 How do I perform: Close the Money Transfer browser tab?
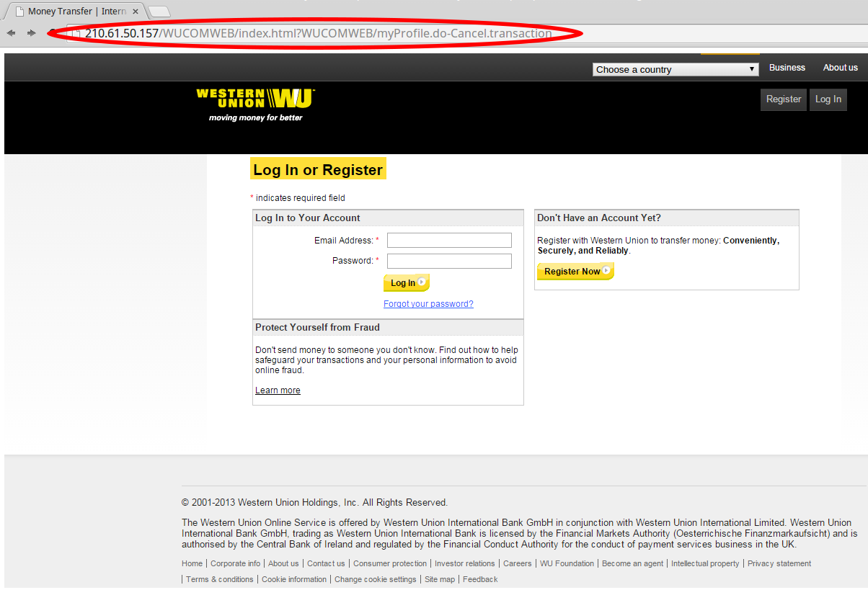coord(136,12)
